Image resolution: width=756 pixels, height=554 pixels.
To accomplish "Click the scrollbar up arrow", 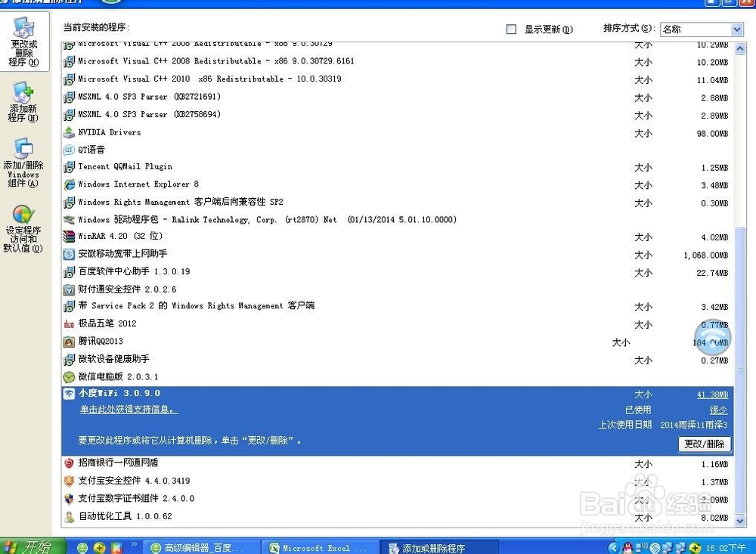I will (740, 48).
